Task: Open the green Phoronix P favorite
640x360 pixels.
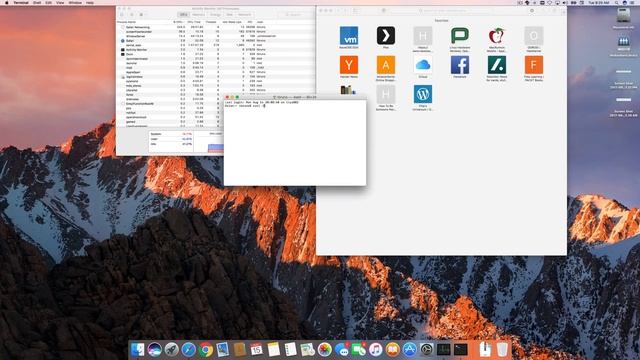Action: click(x=460, y=36)
